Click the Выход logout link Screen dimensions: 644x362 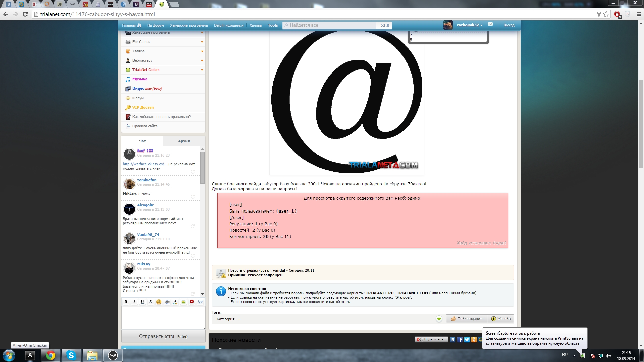click(509, 25)
